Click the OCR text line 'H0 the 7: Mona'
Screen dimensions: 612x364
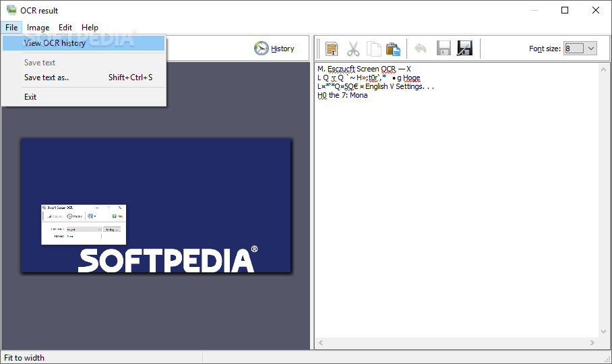[x=342, y=95]
